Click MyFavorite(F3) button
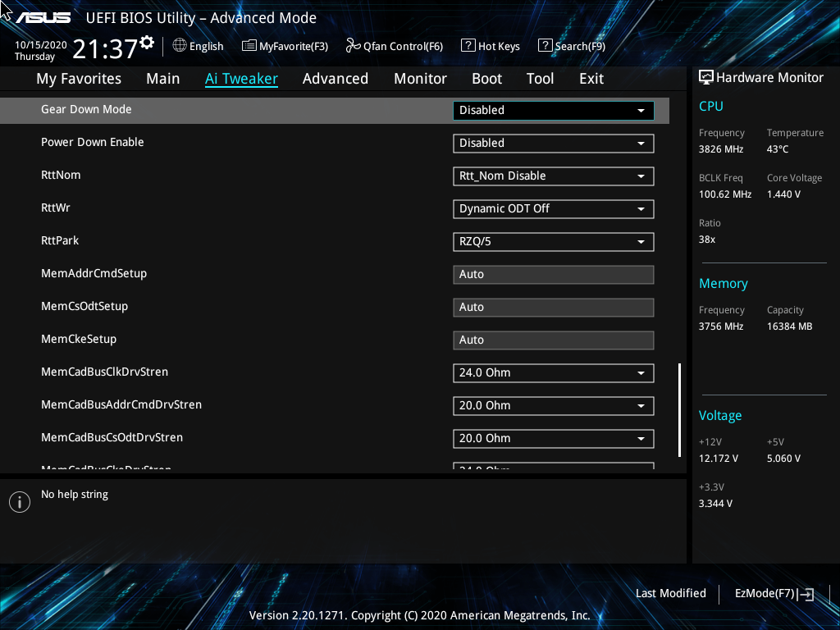 point(285,46)
